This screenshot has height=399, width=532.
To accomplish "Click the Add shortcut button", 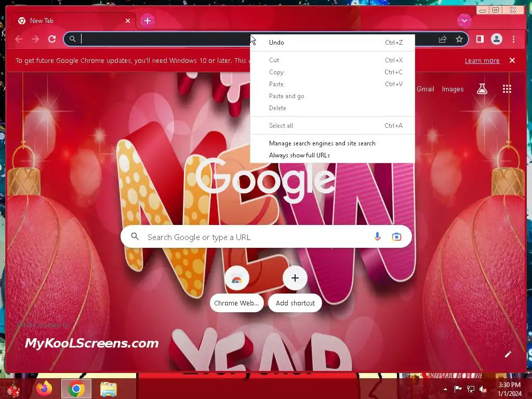I will coord(295,289).
